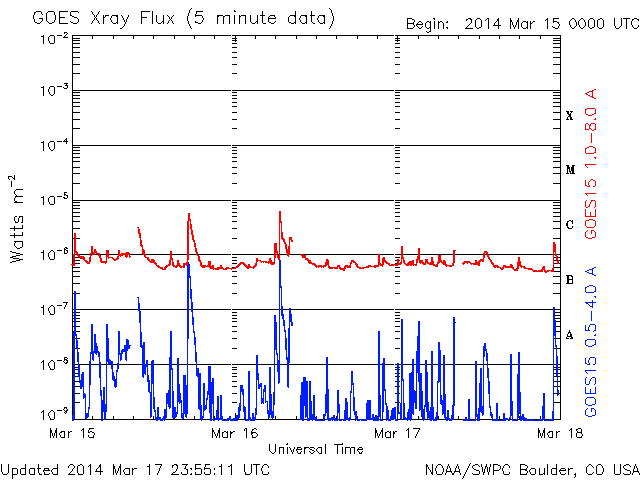Click the M flare class label
Image resolution: width=640 pixels, height=480 pixels.
click(570, 170)
